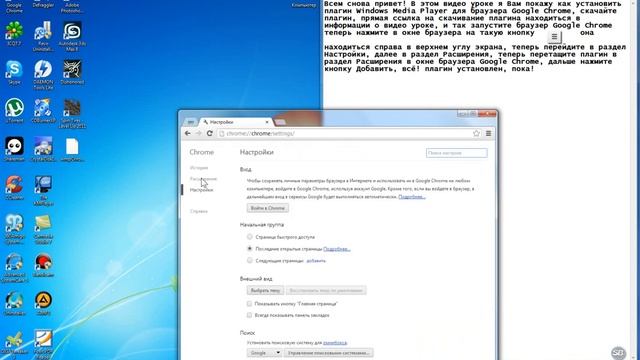
Task: Open the Adobe Photoshop desktop shortcut
Action: click(x=72, y=6)
